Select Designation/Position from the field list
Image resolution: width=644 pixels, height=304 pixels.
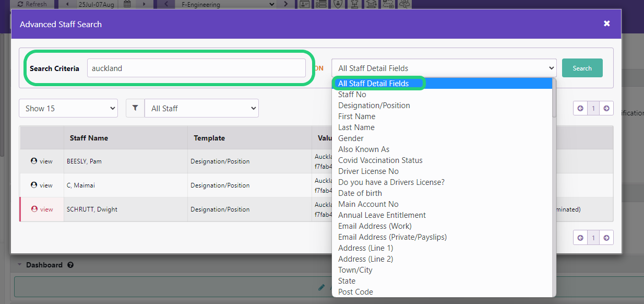(x=374, y=106)
